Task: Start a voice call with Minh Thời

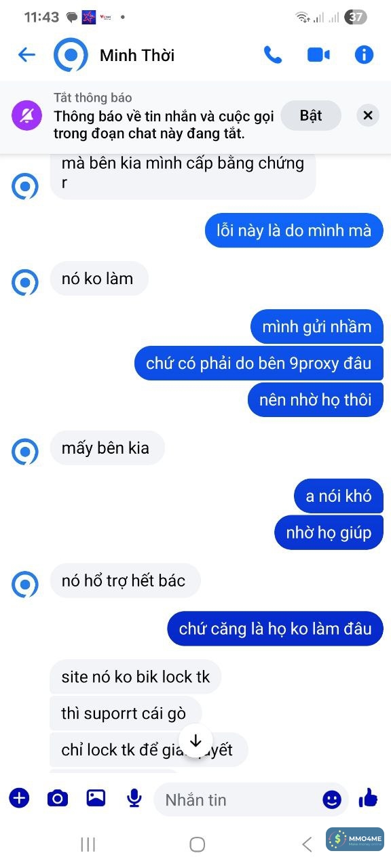Action: click(273, 55)
